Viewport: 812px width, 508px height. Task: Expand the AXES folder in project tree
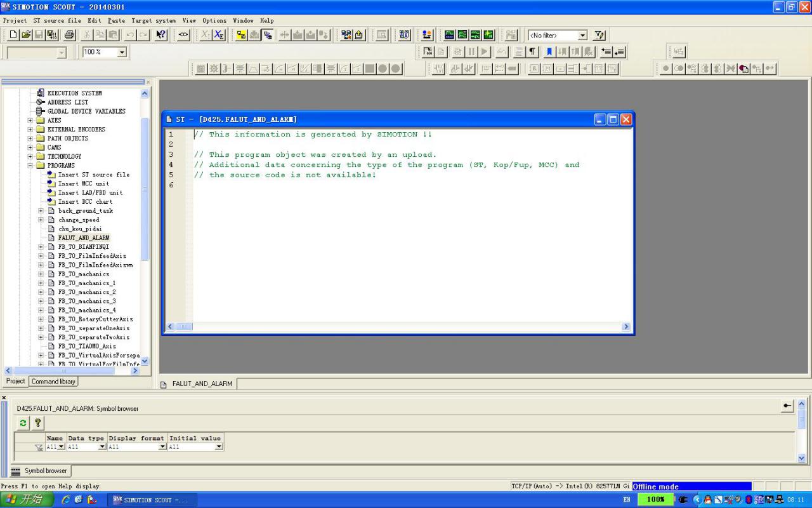30,121
